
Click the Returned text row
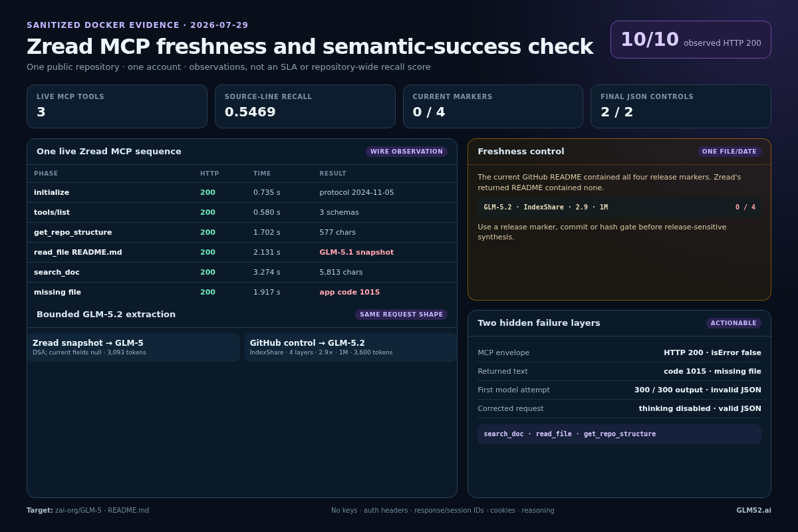pyautogui.click(x=619, y=372)
